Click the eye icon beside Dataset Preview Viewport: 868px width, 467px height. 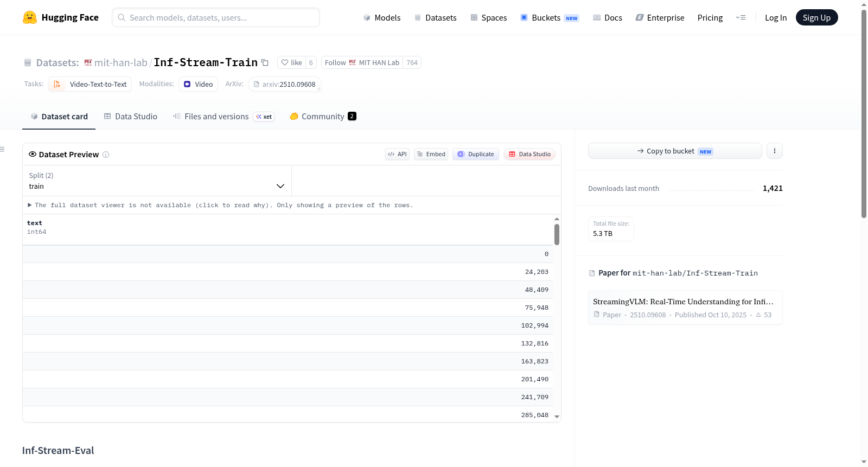[x=33, y=154]
